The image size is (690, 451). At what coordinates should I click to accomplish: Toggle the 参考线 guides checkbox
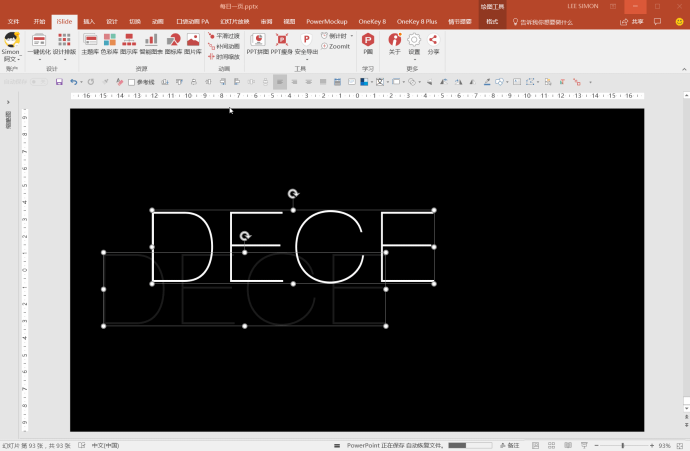[132, 82]
